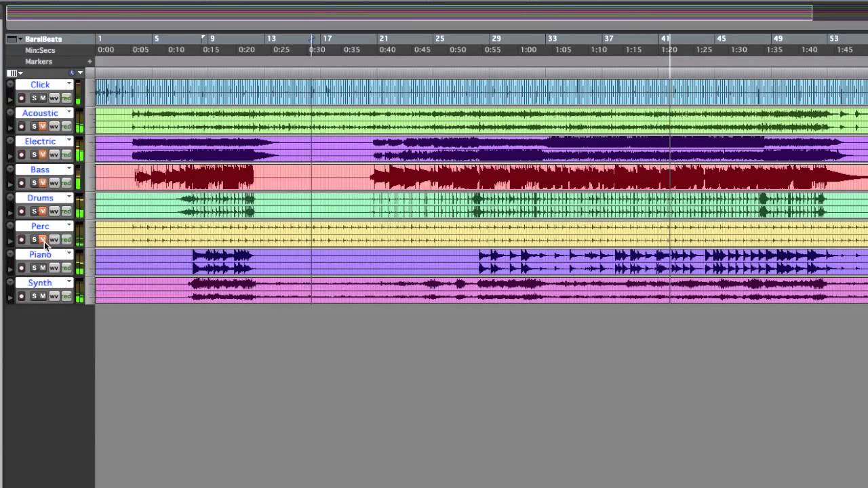Open waveform view selector on Perc track
This screenshot has width=868, height=488.
(x=54, y=239)
